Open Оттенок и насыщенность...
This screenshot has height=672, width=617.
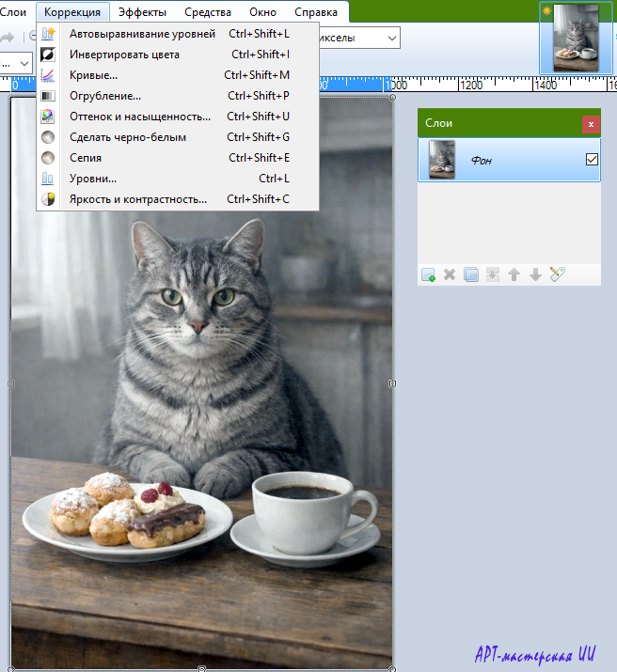(178, 117)
